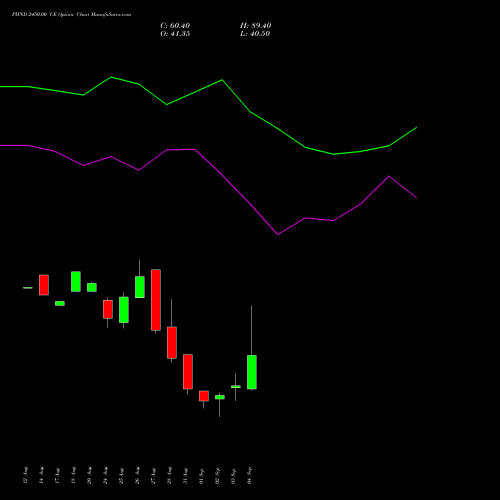Click the high value H: 89.40
Screen dimensions: 500x500
(x=255, y=26)
